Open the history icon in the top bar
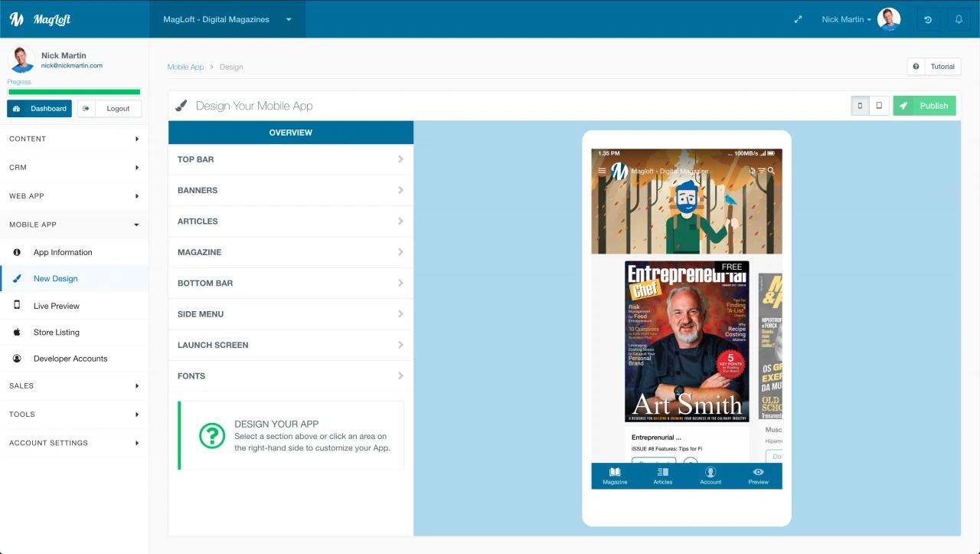The image size is (980, 554). pyautogui.click(x=928, y=18)
